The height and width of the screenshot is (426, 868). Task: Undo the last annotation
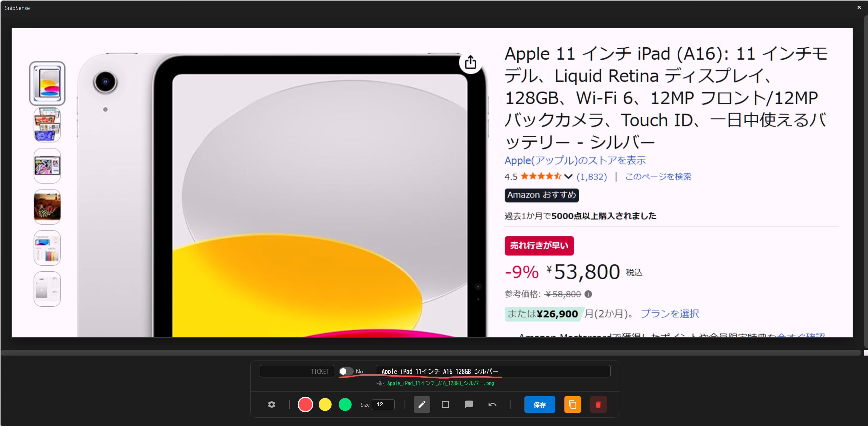pos(492,404)
